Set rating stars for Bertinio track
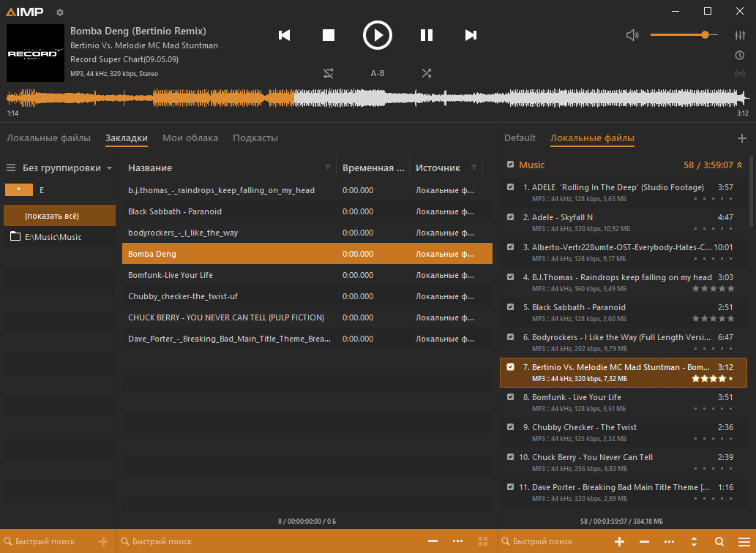This screenshot has width=756, height=553. 712,379
